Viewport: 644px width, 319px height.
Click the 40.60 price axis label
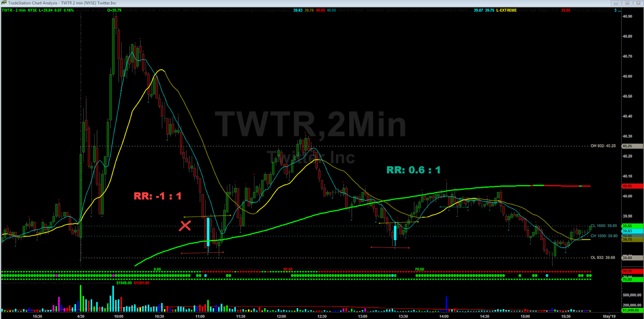pyautogui.click(x=627, y=76)
